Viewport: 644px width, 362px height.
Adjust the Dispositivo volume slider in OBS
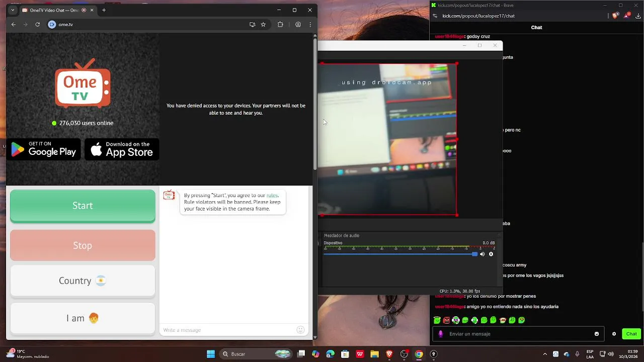click(400, 254)
